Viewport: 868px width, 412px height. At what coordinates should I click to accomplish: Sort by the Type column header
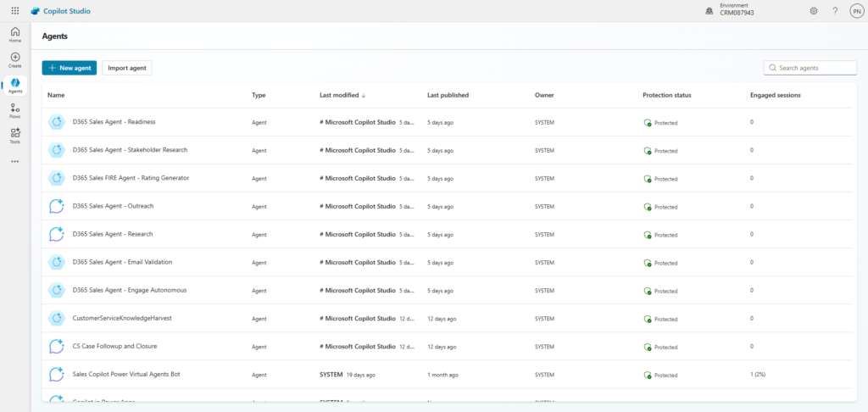259,95
